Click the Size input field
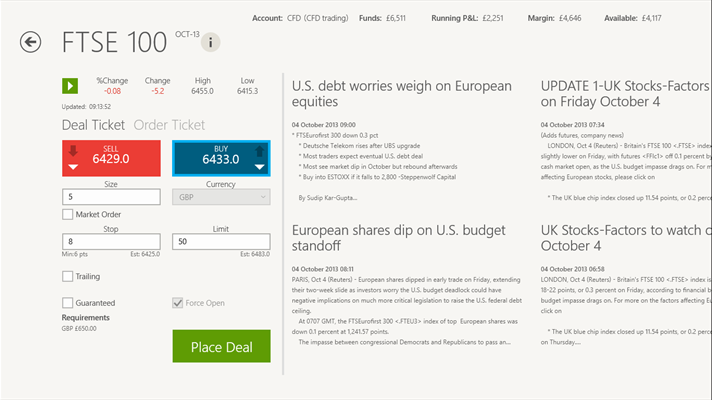The height and width of the screenshot is (400, 712). (110, 197)
